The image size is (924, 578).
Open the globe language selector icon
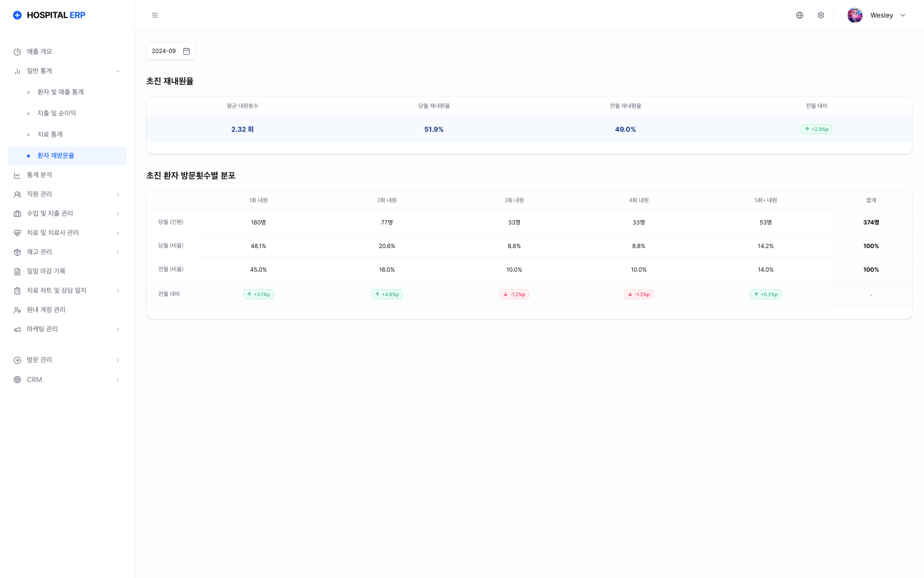[x=800, y=15]
